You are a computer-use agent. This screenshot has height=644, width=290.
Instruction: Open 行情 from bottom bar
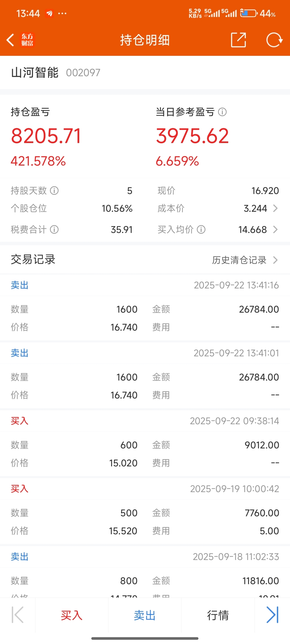point(218,615)
